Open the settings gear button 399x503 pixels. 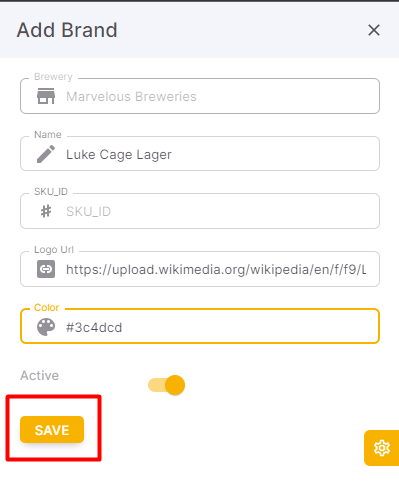tap(382, 448)
